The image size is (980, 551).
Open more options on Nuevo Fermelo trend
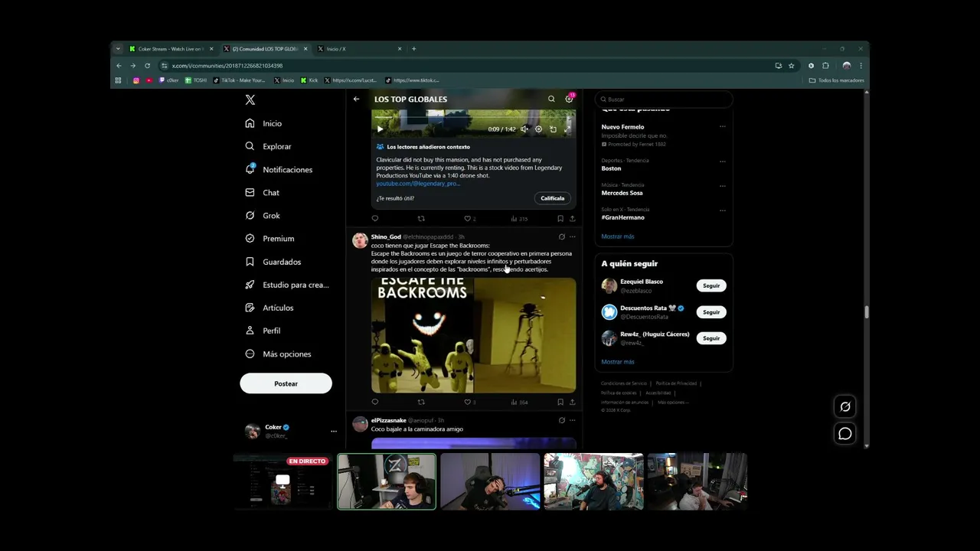(x=722, y=127)
